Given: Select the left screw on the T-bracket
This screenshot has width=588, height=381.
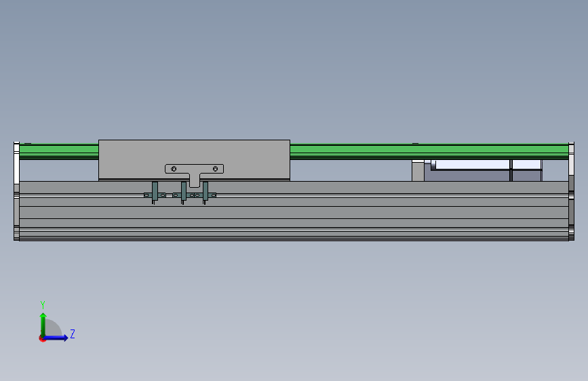Looking at the screenshot, I should click(174, 169).
